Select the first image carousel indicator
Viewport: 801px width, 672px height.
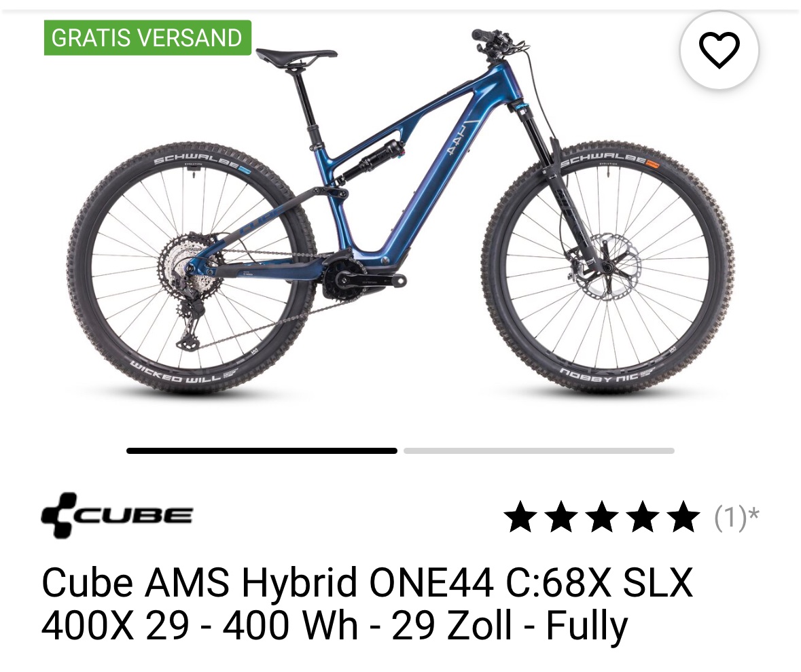click(262, 450)
